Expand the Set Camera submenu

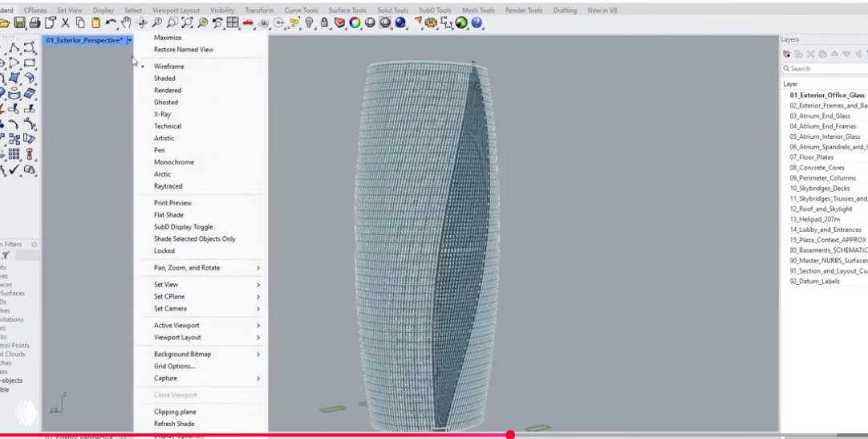click(x=201, y=309)
